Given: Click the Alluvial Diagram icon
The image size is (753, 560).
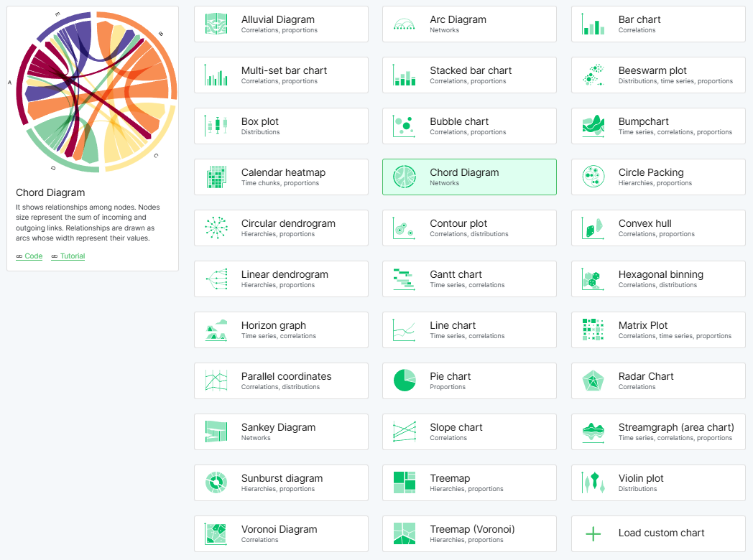Looking at the screenshot, I should point(216,24).
